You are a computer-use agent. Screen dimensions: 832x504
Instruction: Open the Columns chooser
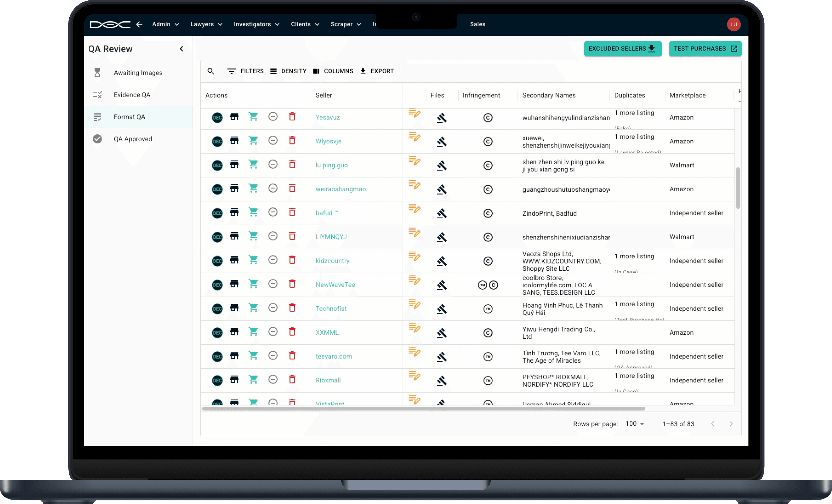(333, 71)
